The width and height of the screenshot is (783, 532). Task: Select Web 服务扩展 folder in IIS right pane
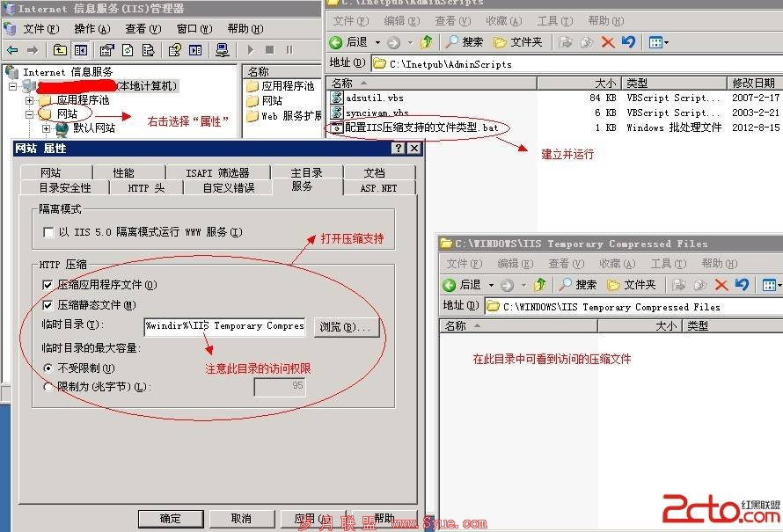pos(291,116)
